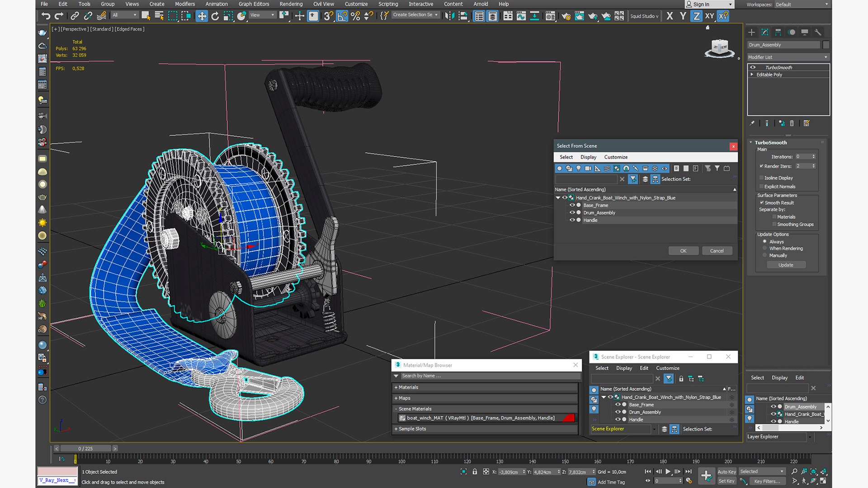Open the Create tab plus icon
This screenshot has width=868, height=488.
click(x=751, y=32)
